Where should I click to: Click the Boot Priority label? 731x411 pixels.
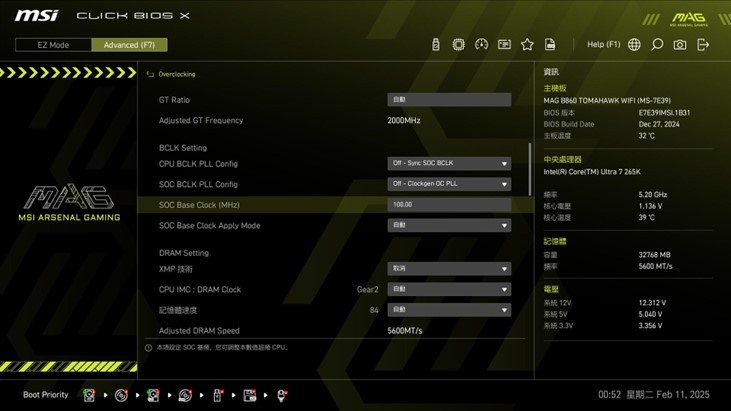click(46, 395)
